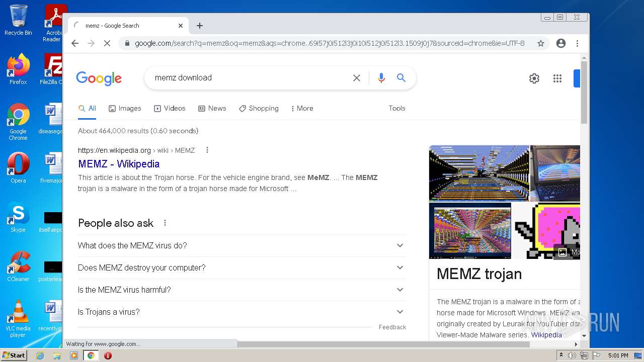This screenshot has width=644, height=362.
Task: Switch to News tab
Action: (x=212, y=108)
